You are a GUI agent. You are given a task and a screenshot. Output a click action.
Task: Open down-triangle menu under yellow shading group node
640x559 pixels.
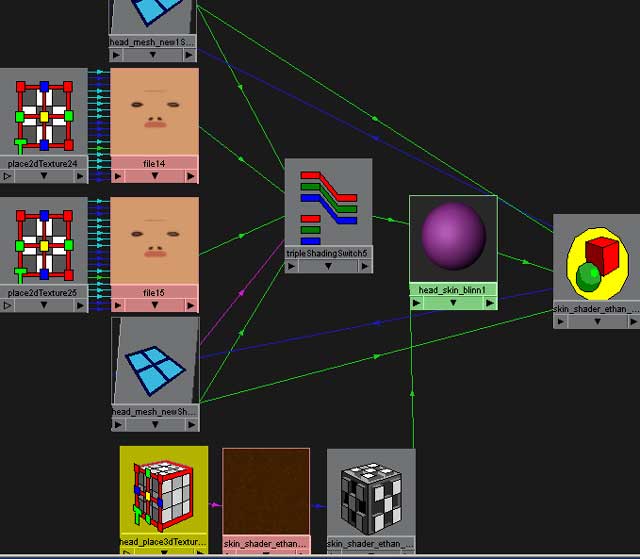pyautogui.click(x=598, y=322)
